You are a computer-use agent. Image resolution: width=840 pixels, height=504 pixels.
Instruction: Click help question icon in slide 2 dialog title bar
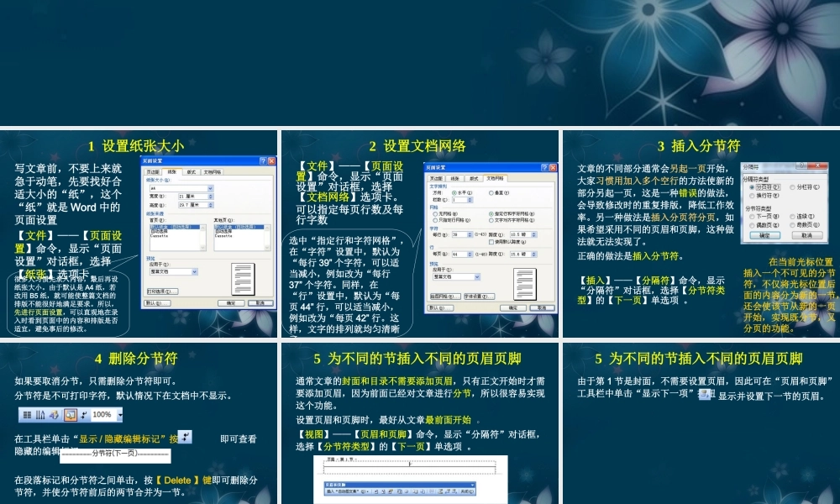click(x=544, y=168)
